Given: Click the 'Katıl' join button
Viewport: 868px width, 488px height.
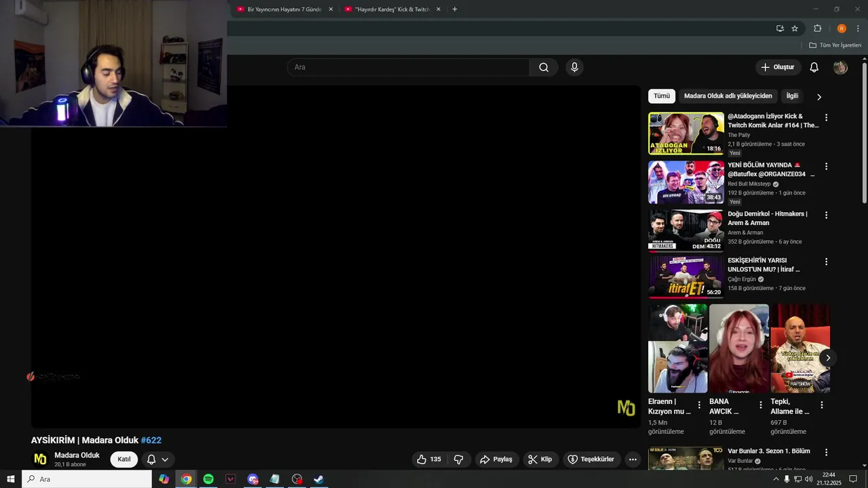Looking at the screenshot, I should [x=124, y=459].
